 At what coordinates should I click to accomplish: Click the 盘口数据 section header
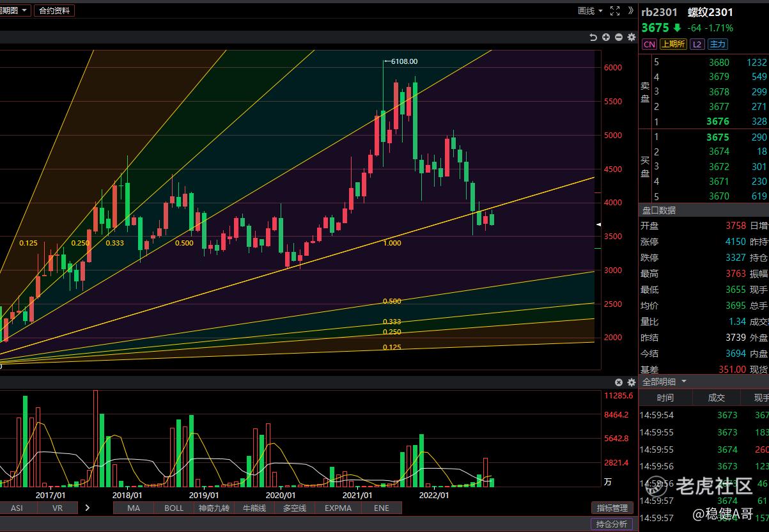click(x=659, y=210)
